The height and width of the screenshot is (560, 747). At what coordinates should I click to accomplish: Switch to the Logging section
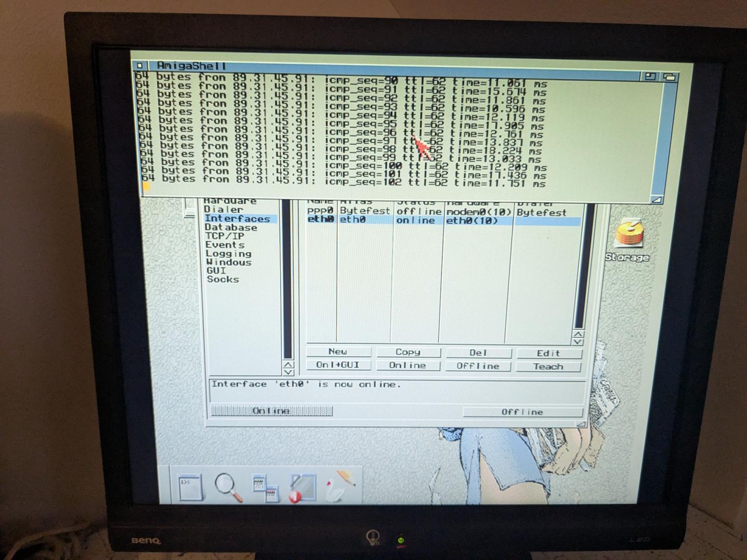point(228,254)
